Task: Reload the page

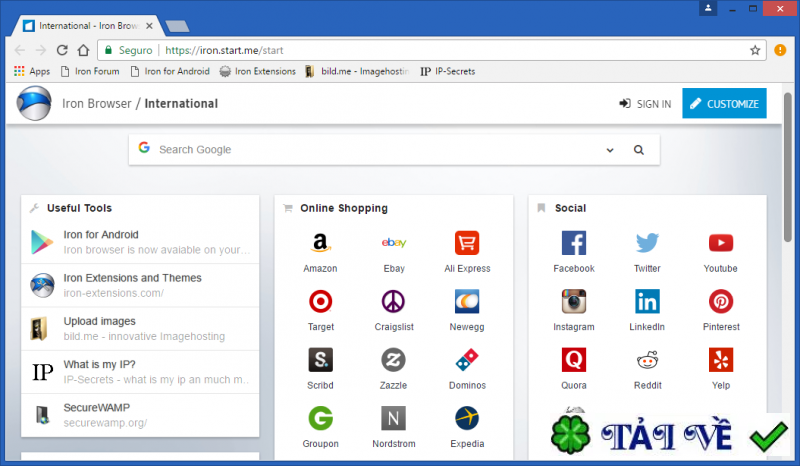Action: tap(62, 50)
